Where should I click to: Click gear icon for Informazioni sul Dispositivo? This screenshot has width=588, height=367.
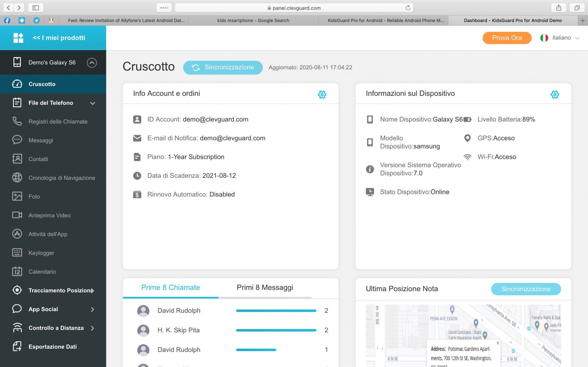tap(554, 94)
